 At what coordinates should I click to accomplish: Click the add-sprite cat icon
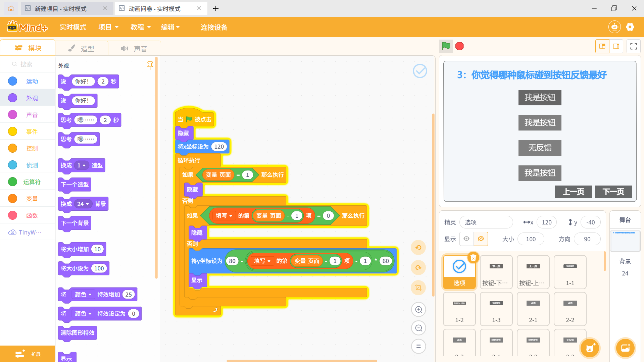[590, 348]
